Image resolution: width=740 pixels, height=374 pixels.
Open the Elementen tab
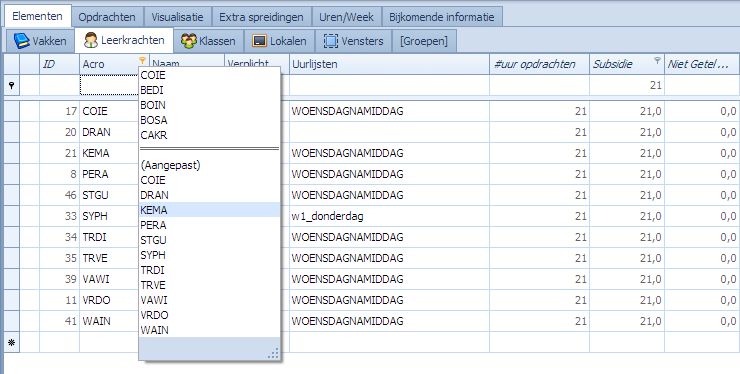(x=37, y=16)
